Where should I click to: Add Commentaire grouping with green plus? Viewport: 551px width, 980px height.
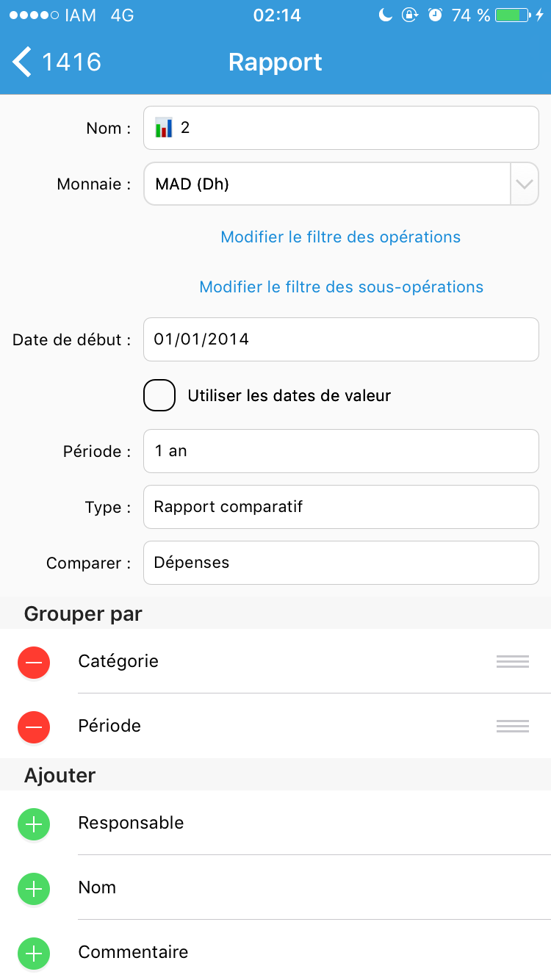pos(34,953)
